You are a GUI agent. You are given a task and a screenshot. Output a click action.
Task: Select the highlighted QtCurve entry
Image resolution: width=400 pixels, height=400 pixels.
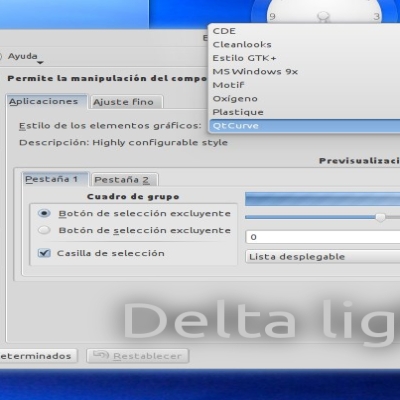coord(305,126)
